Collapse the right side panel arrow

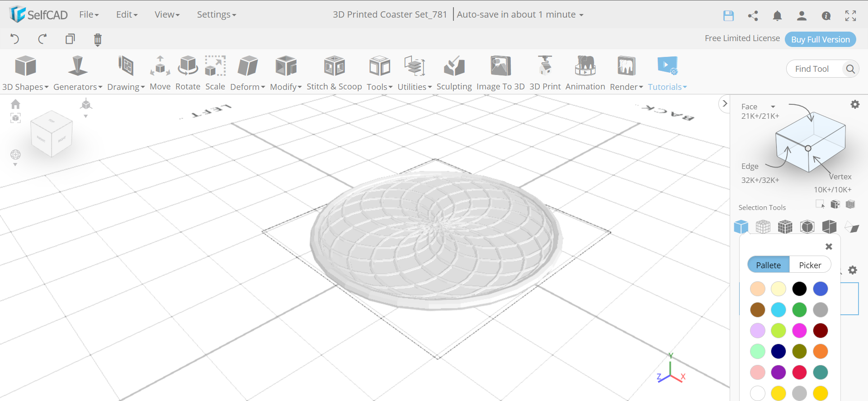725,103
